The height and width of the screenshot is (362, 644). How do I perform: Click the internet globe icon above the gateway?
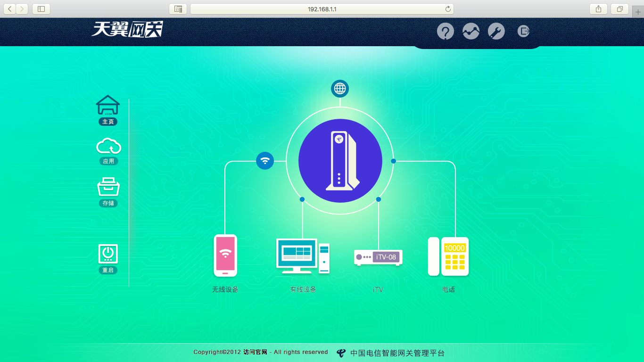tap(339, 88)
